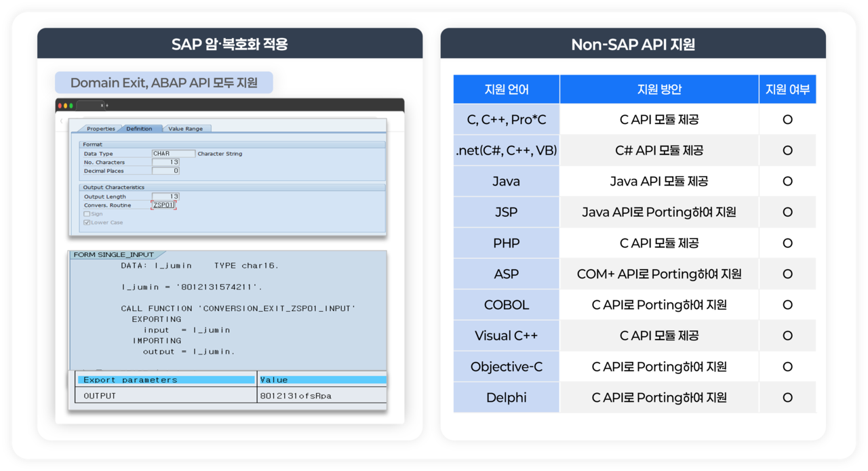Click the '지원 언어' column header
Image resolution: width=868 pixels, height=471 pixels.
pos(507,89)
